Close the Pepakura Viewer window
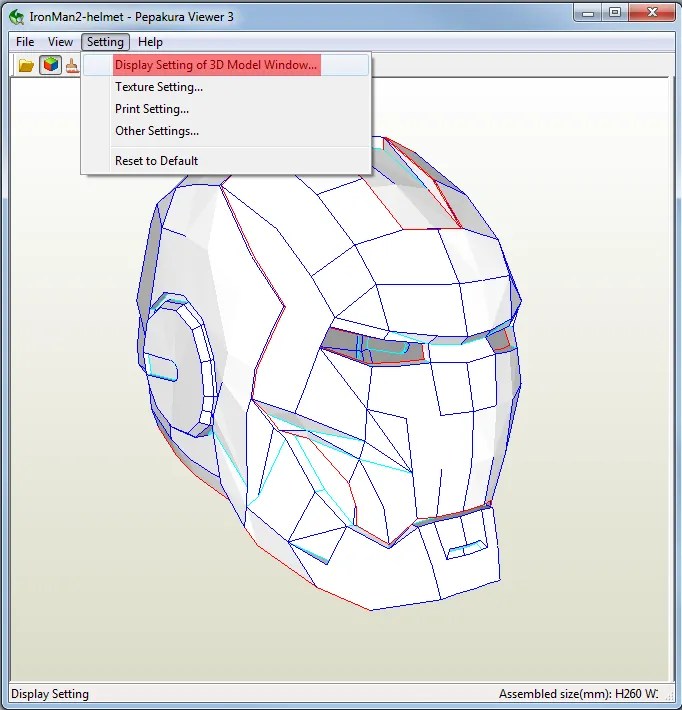 [x=652, y=13]
